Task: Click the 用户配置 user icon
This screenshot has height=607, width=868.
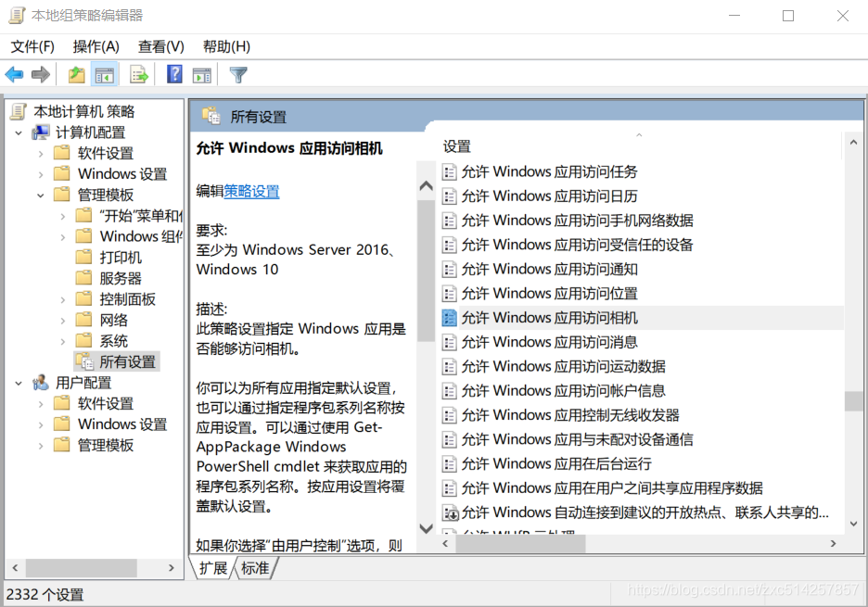Action: point(41,383)
